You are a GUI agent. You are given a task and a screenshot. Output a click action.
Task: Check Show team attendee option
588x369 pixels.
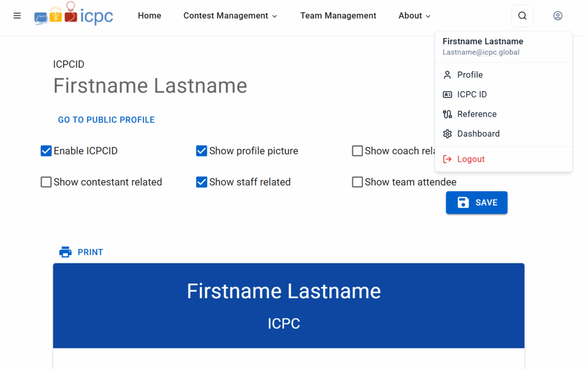coord(357,182)
